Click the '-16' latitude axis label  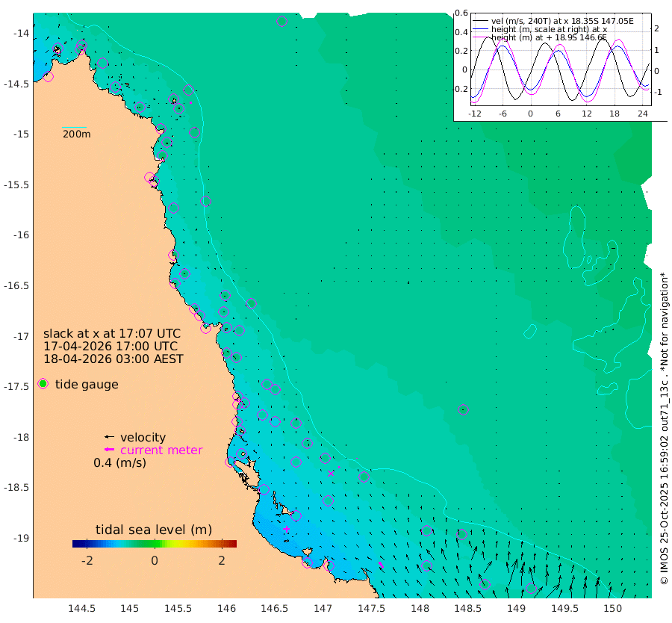coord(21,235)
